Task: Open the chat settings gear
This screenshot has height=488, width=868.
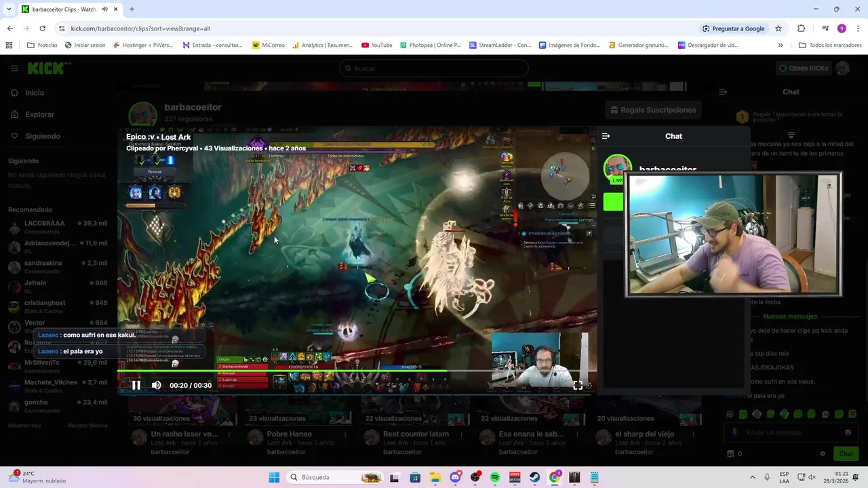Action: (823, 453)
